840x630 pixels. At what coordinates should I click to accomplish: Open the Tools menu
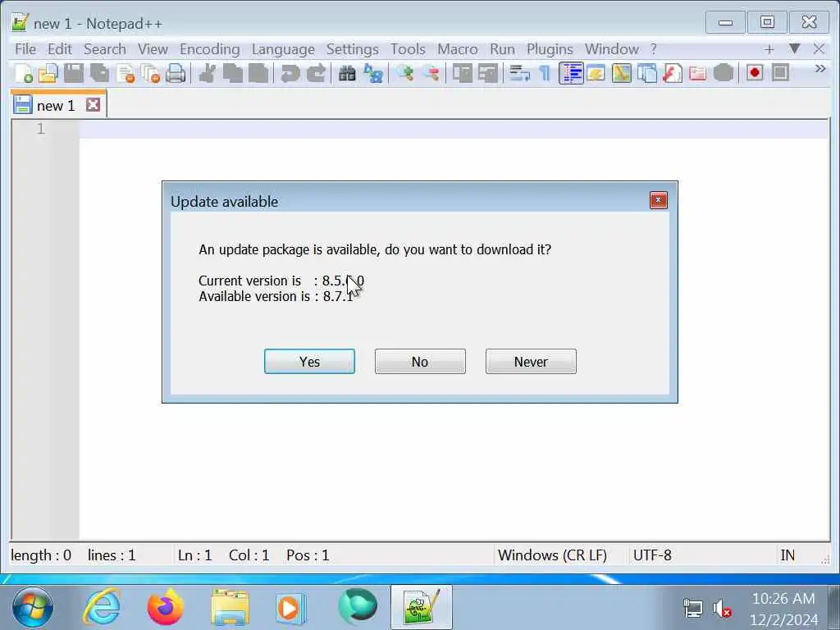click(x=408, y=49)
